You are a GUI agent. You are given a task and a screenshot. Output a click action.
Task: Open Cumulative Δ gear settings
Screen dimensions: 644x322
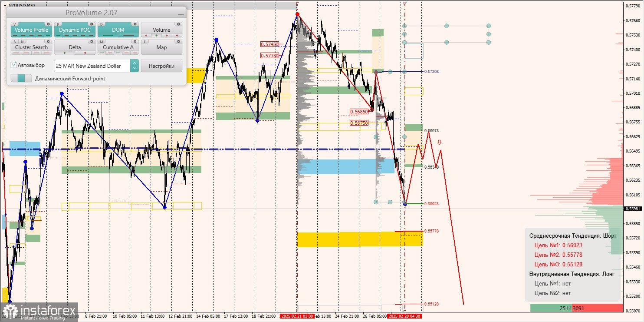(135, 41)
